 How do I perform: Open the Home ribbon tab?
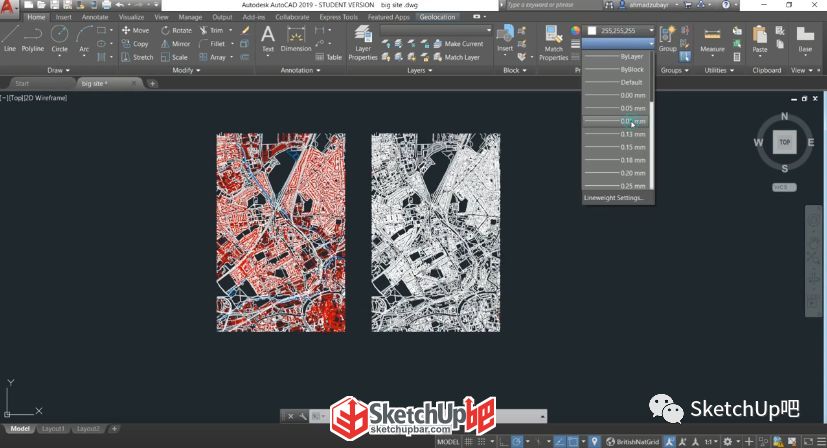pyautogui.click(x=36, y=17)
